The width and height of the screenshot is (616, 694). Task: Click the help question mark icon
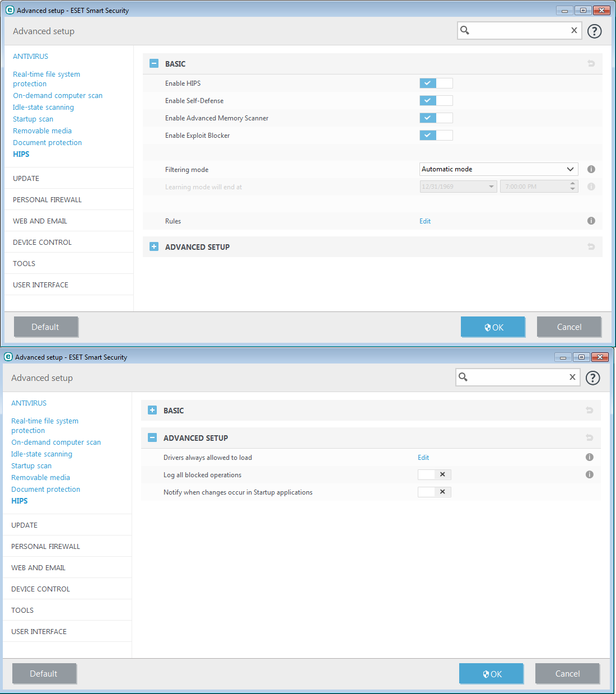594,31
